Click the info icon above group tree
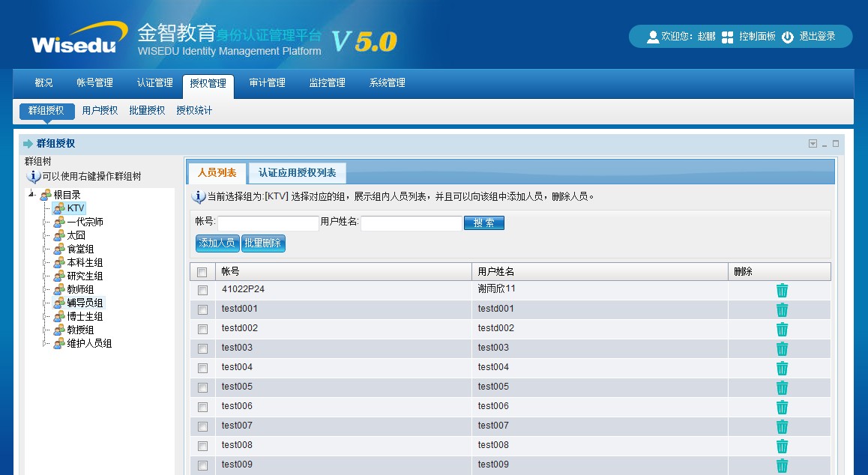The image size is (868, 475). (33, 177)
